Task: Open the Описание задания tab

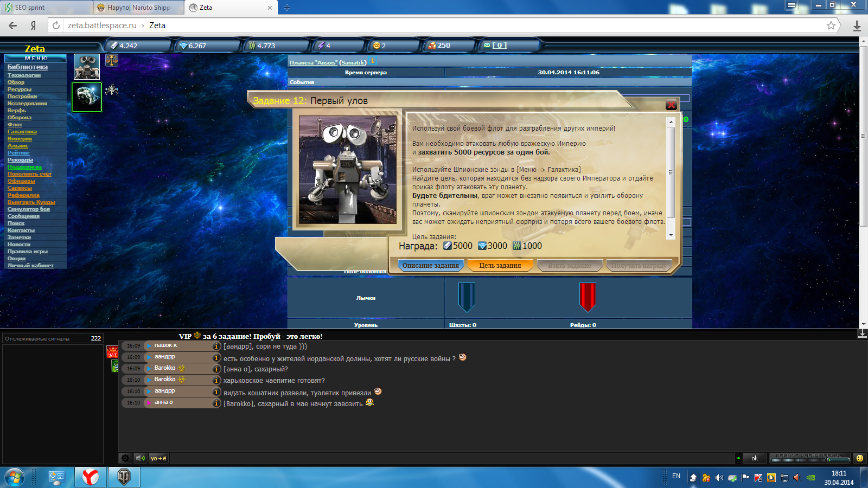Action: 431,266
